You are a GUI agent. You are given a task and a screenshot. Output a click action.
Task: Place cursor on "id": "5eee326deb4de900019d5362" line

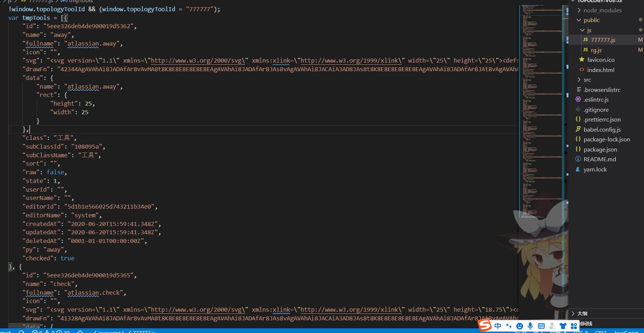[80, 26]
